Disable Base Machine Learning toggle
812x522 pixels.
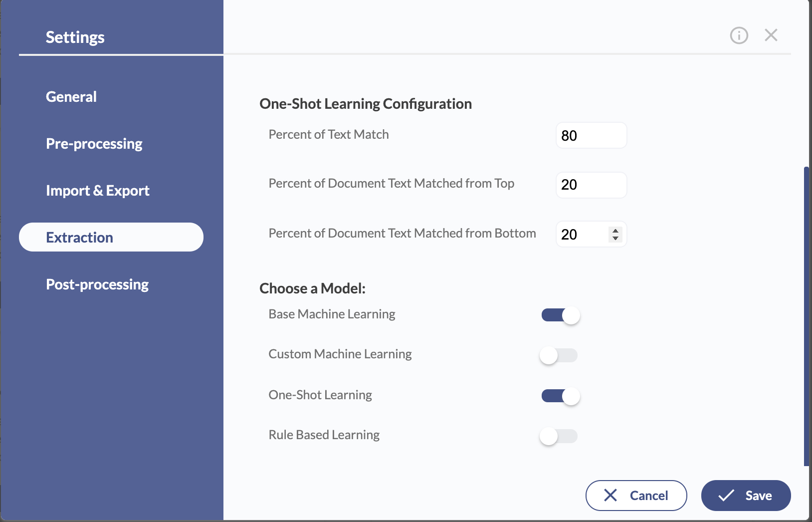[561, 315]
